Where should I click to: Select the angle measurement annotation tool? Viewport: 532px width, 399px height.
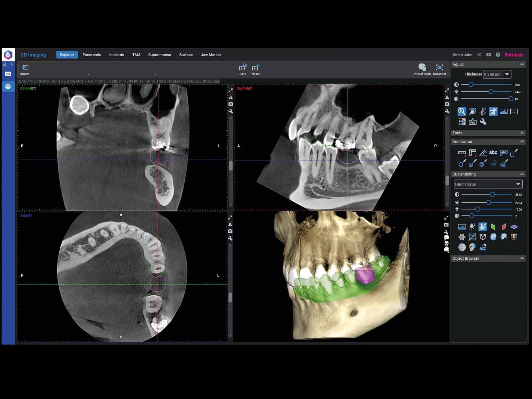[x=483, y=153]
